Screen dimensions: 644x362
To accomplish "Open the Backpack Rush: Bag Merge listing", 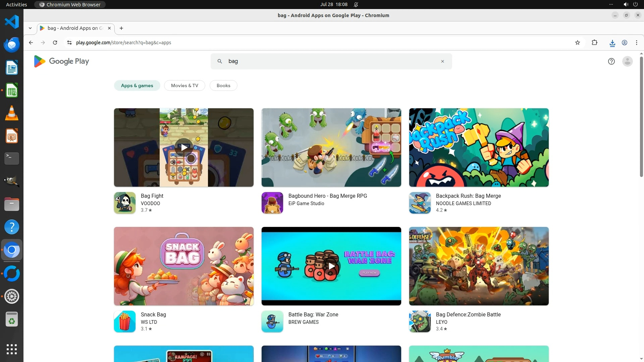I will 468,196.
